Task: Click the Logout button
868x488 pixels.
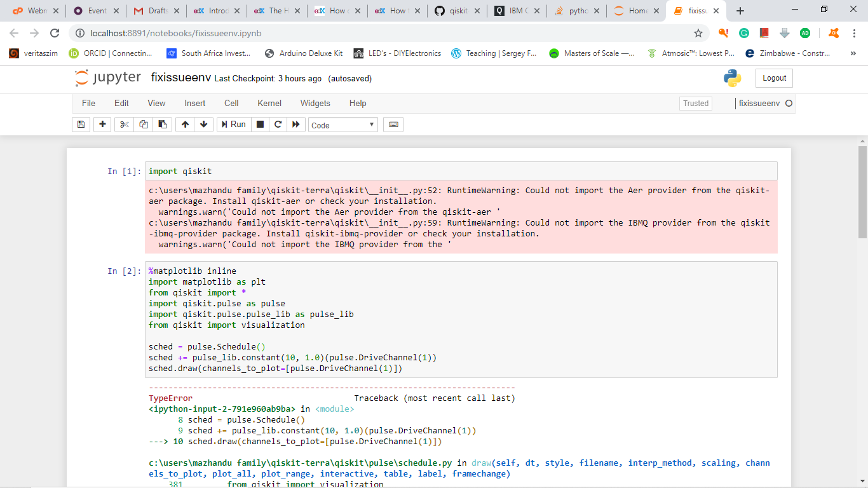Action: click(x=774, y=78)
